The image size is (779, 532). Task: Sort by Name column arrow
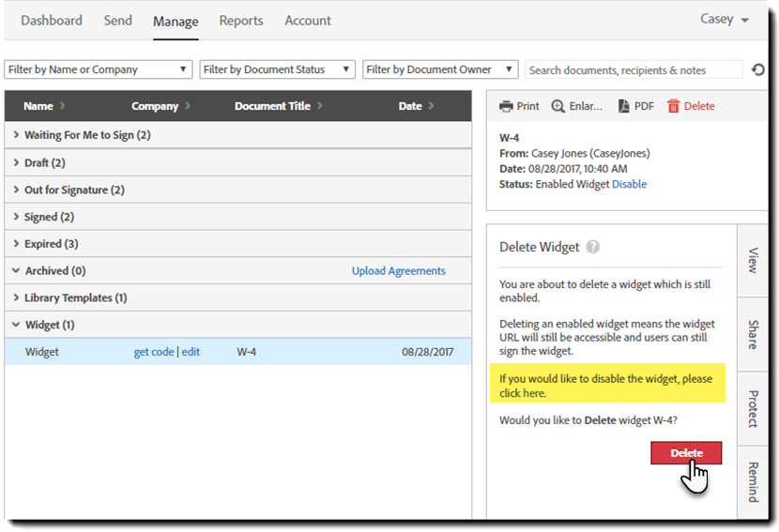(62, 106)
